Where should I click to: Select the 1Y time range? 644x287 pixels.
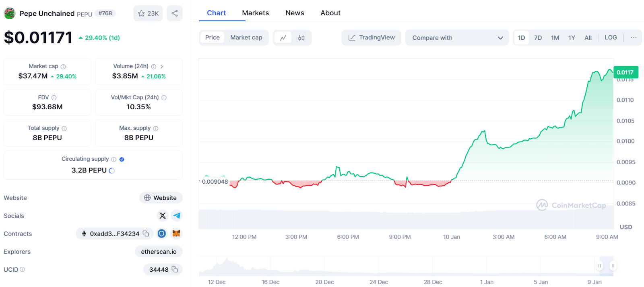tap(572, 38)
